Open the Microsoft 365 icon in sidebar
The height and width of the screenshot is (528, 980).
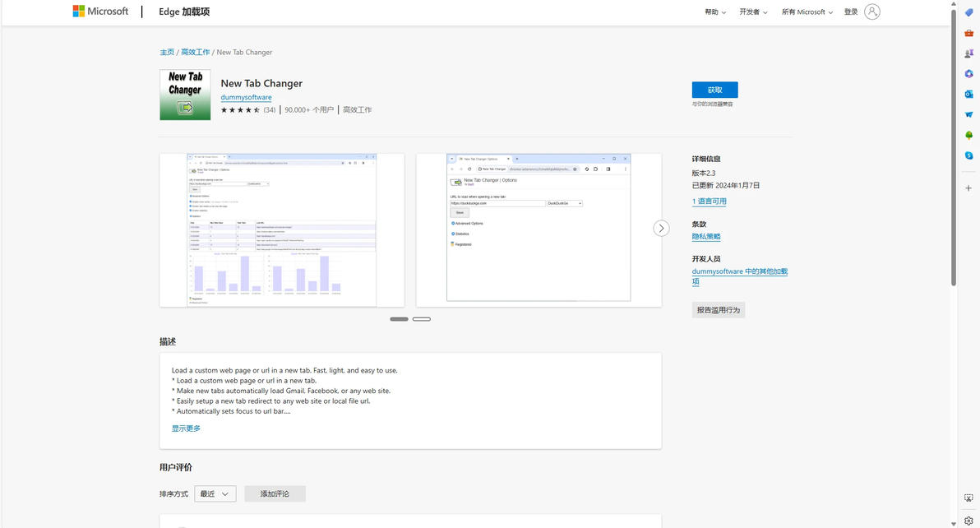(x=968, y=74)
